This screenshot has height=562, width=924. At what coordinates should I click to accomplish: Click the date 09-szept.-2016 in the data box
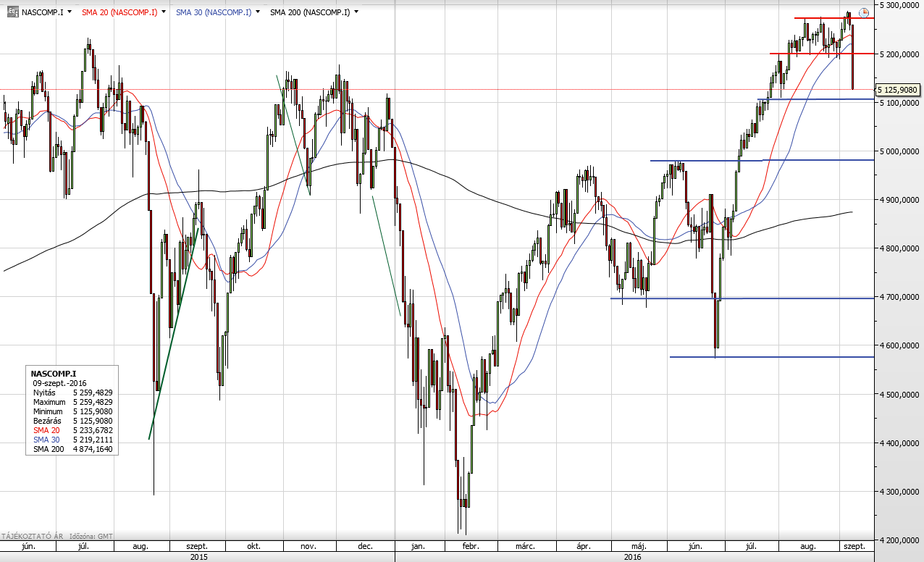click(x=59, y=383)
